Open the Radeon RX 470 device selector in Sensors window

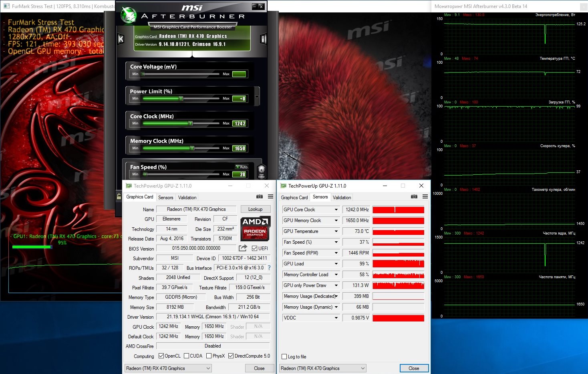point(323,368)
